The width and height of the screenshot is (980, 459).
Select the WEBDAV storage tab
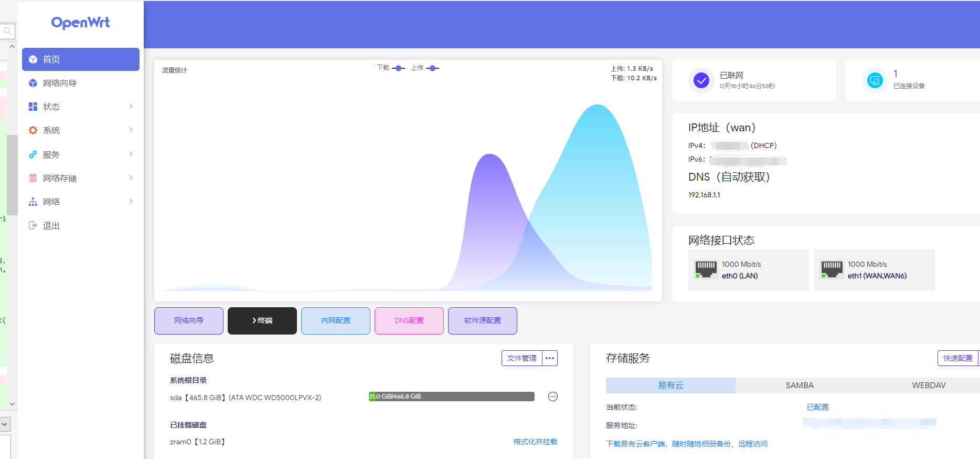click(928, 385)
